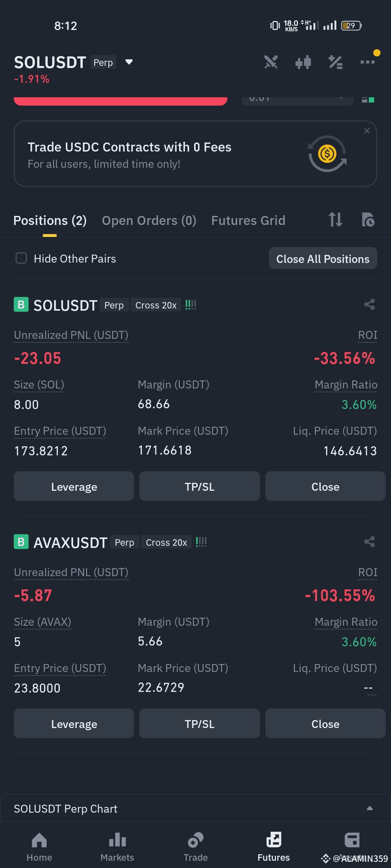Viewport: 391px width, 868px height.
Task: Open the percentage calculator icon
Action: pyautogui.click(x=336, y=62)
